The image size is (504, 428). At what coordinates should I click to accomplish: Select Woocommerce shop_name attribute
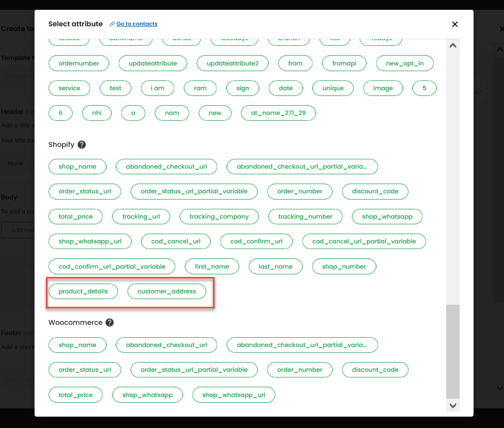pyautogui.click(x=77, y=345)
